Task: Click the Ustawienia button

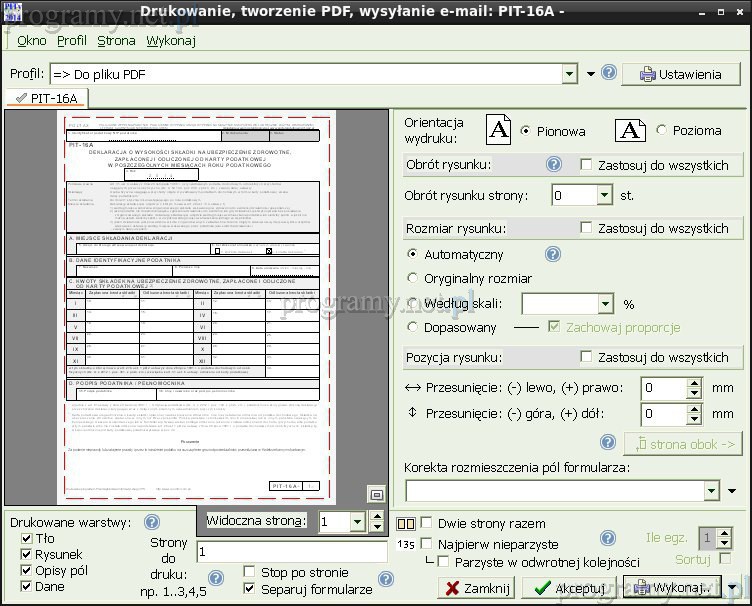Action: point(680,74)
